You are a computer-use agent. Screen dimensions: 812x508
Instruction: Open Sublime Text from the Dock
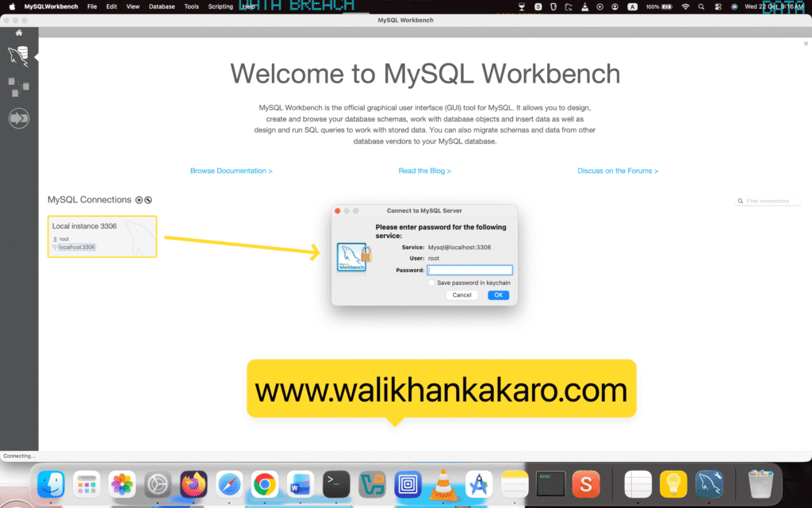click(586, 484)
